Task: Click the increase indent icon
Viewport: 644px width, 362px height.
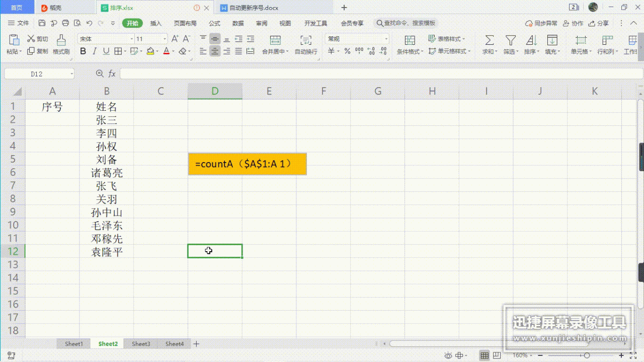Action: pos(250,39)
